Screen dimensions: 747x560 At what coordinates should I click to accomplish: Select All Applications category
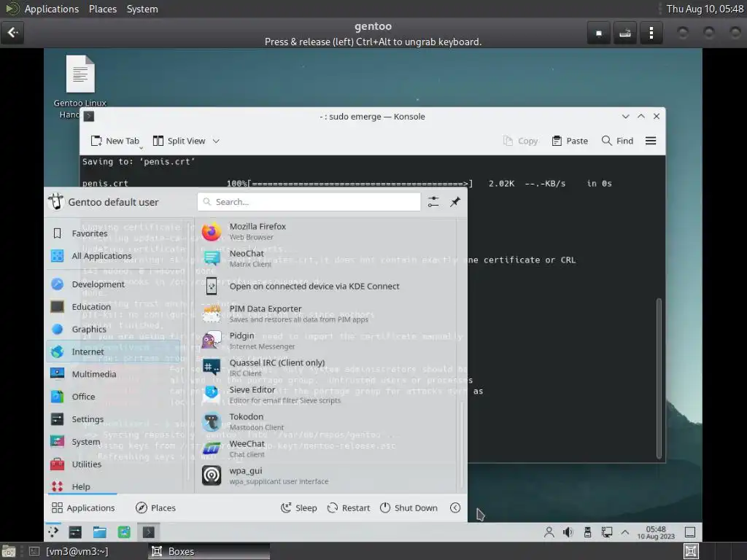tap(114, 256)
